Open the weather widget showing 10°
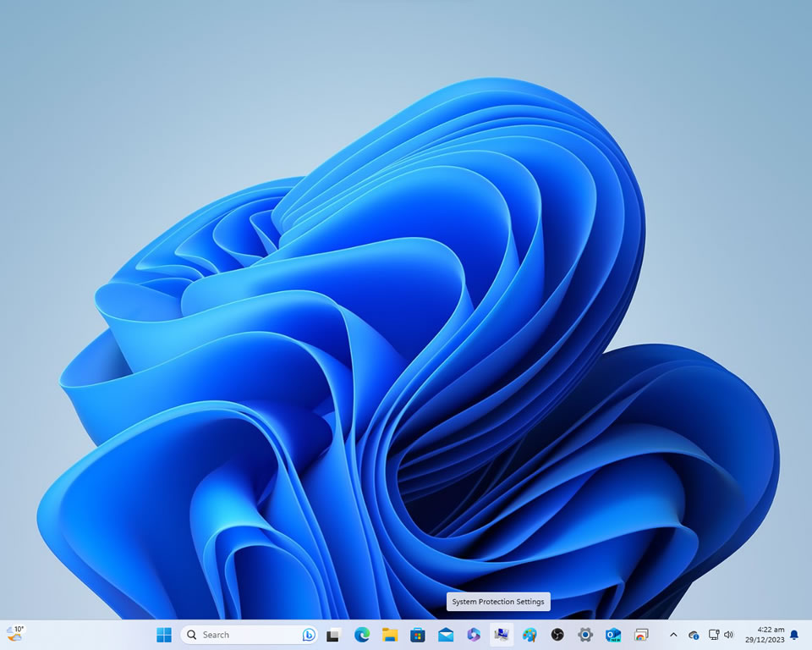The image size is (812, 650). 15,633
